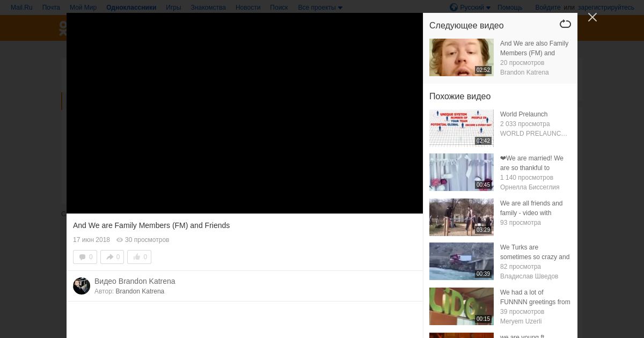Click We are married video title
644x338 pixels.
point(532,163)
